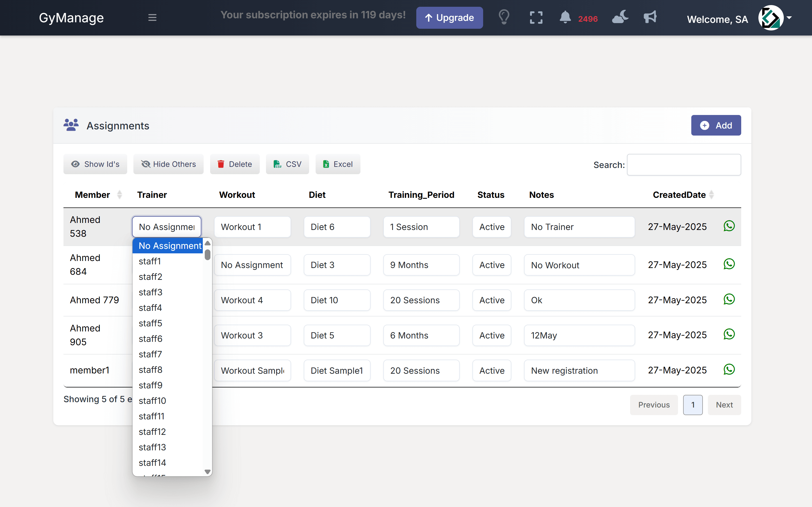Go to the Previous page

click(x=653, y=405)
